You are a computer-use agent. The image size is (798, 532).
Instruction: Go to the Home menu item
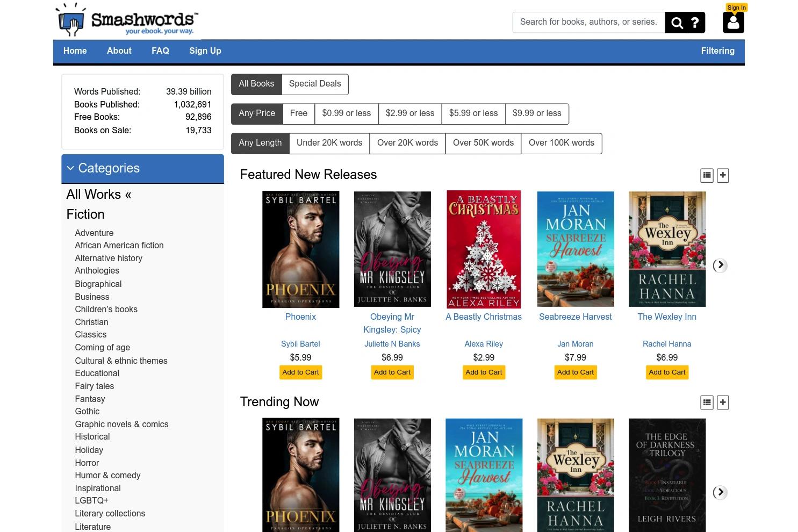point(75,51)
